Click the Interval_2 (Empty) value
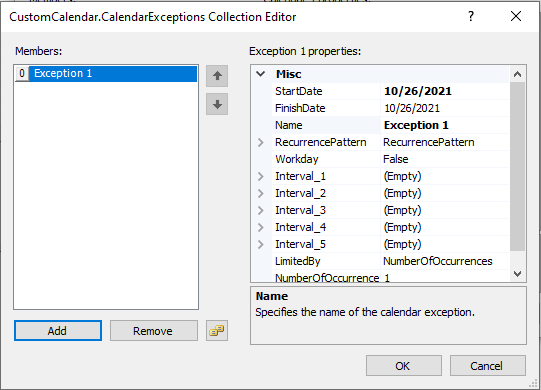The width and height of the screenshot is (541, 390). [x=444, y=193]
